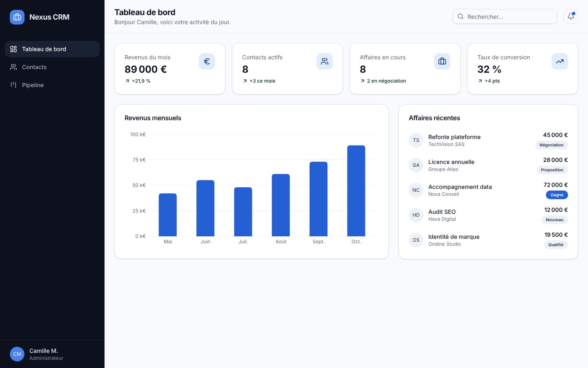Click the Pipeline columns icon
The height and width of the screenshot is (368, 588).
[13, 85]
